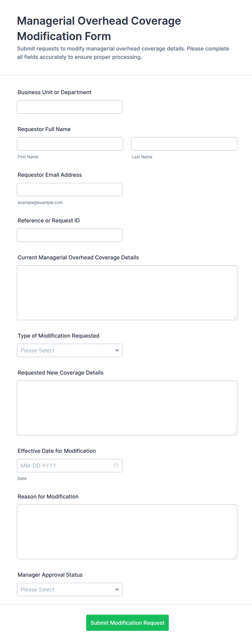Focus the Business Unit or Department field
Image resolution: width=252 pixels, height=644 pixels.
70,107
